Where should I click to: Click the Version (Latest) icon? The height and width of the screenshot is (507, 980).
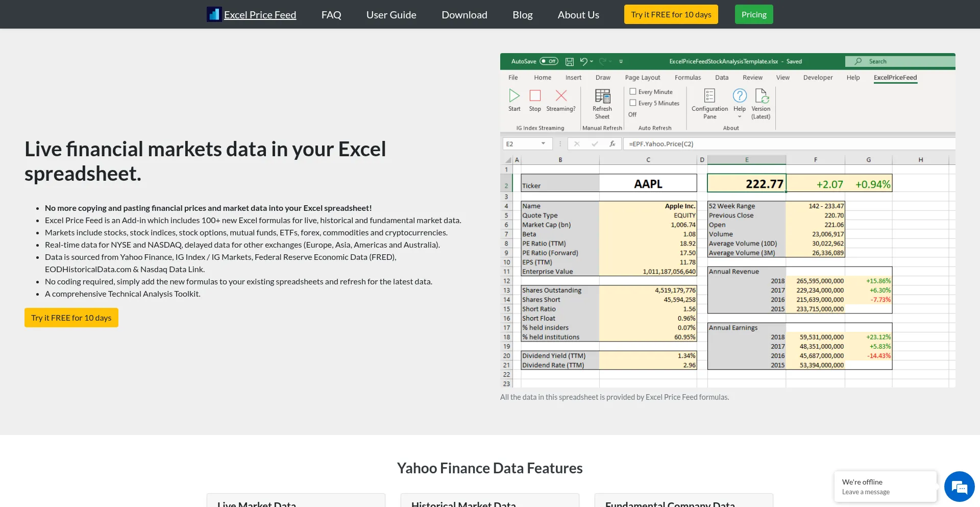(x=761, y=96)
